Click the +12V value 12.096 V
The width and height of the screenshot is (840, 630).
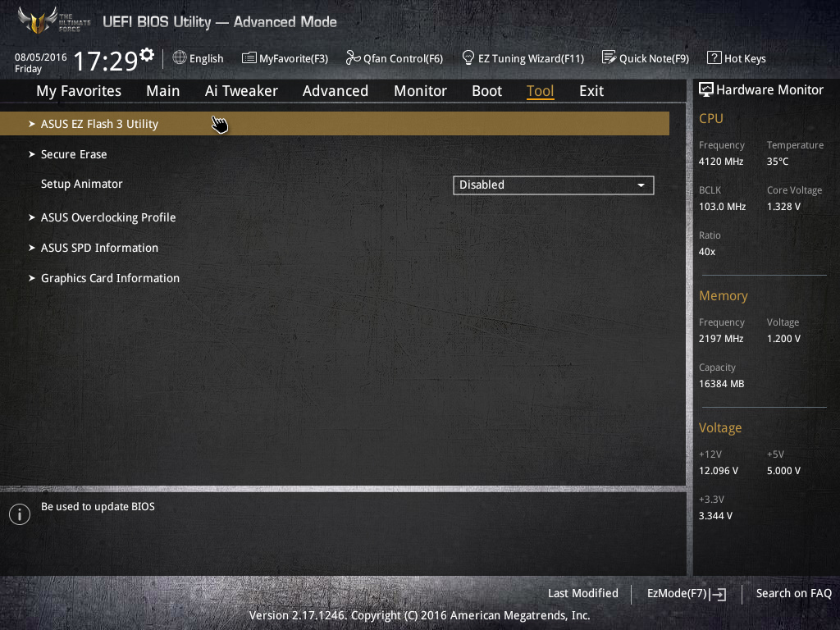click(x=718, y=471)
